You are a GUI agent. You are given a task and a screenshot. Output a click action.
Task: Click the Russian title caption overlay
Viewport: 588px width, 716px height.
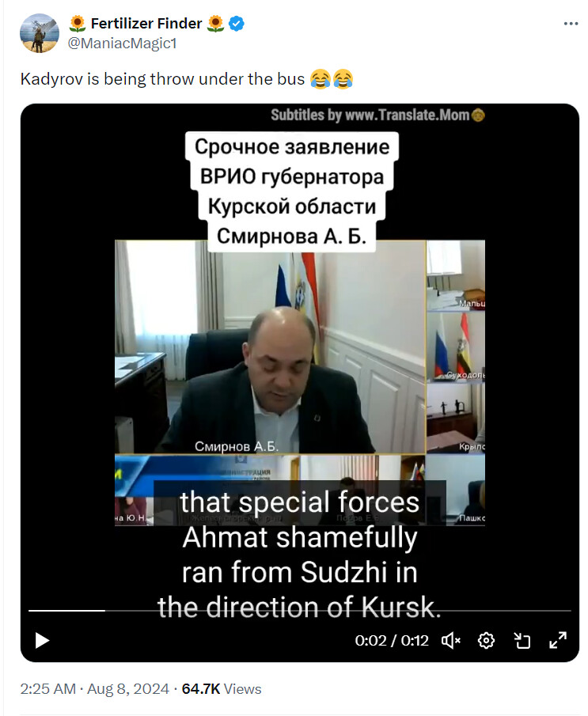[292, 191]
